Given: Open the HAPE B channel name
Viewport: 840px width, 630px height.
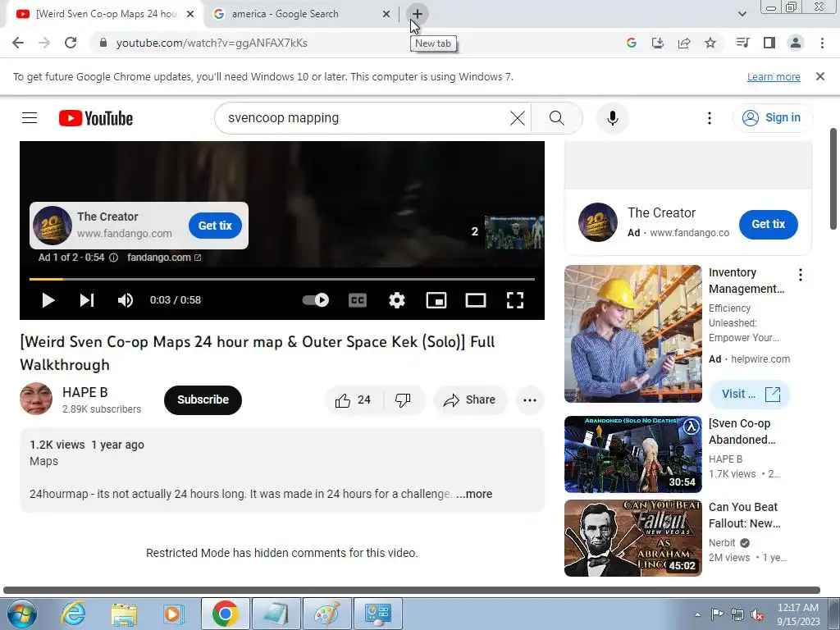Looking at the screenshot, I should [84, 392].
